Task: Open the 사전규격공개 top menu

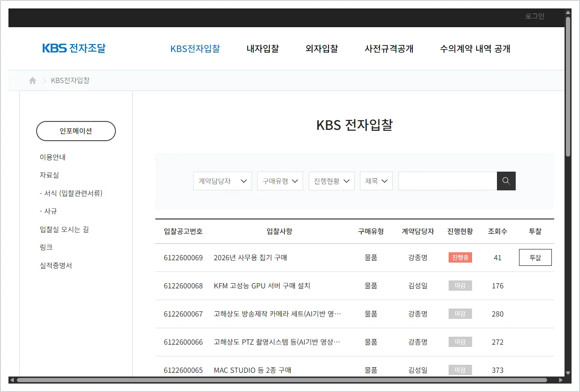Action: [x=389, y=49]
